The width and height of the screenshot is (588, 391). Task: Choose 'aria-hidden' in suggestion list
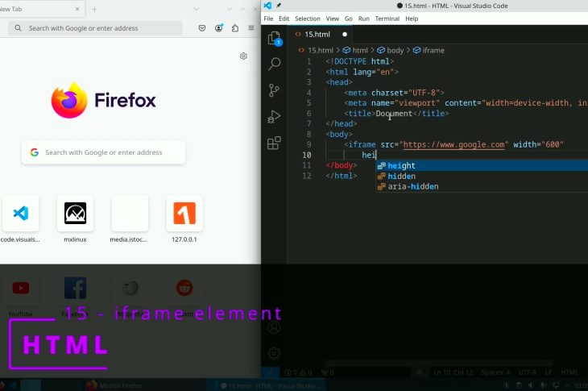[412, 186]
